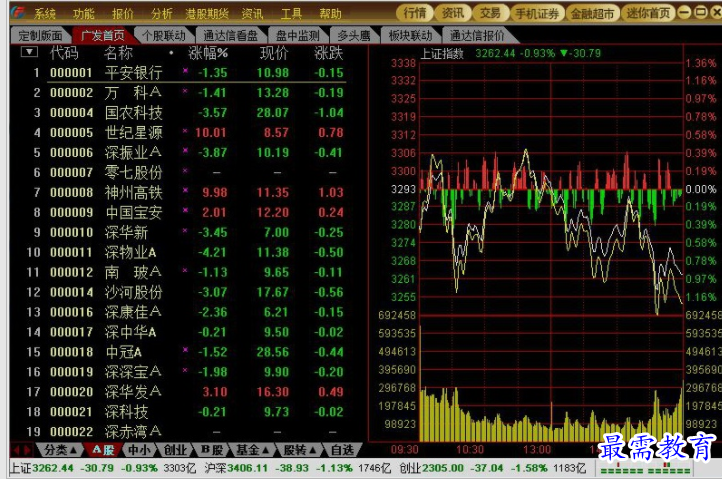Image resolution: width=722 pixels, height=479 pixels.
Task: Expand the 股转▲ bottom tab
Action: point(299,450)
